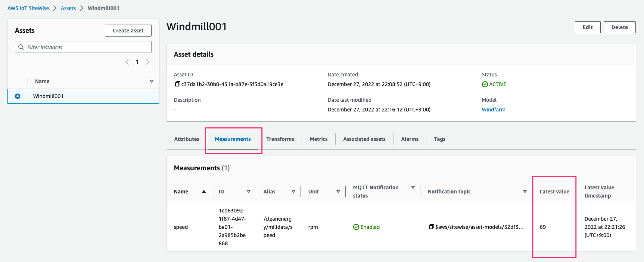Screen dimensions: 644x262
Task: Sort by Alias column arrow
Action: (293, 192)
